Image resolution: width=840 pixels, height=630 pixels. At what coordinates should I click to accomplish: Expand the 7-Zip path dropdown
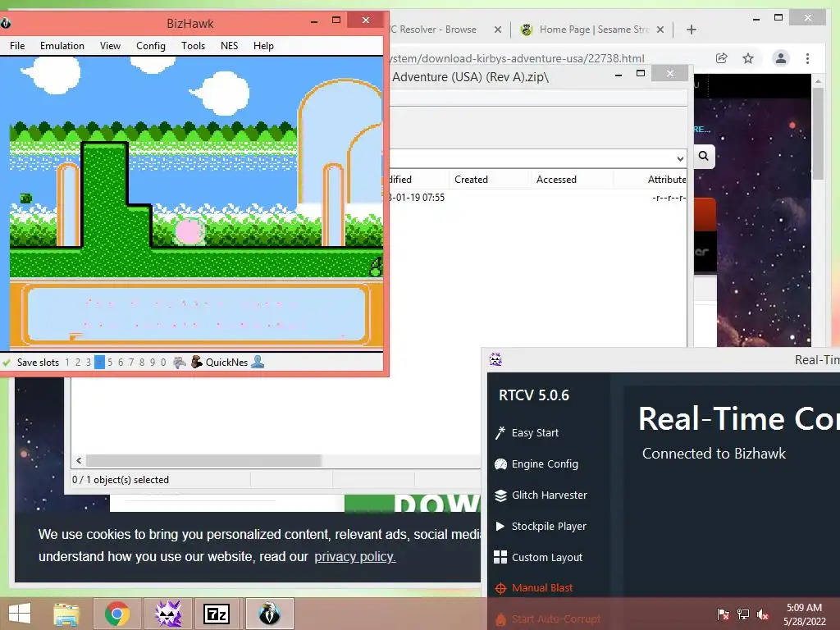[680, 158]
